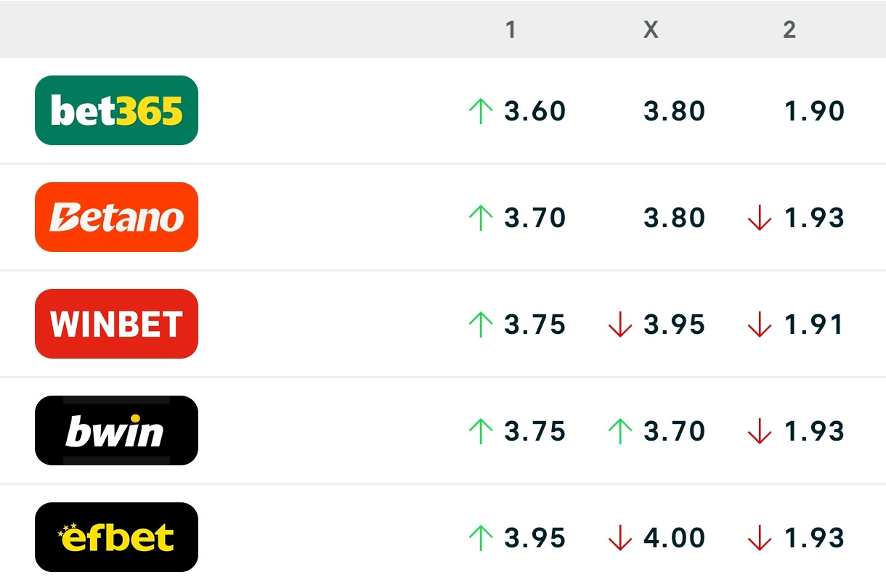Select the "2" away win column header

click(x=789, y=30)
